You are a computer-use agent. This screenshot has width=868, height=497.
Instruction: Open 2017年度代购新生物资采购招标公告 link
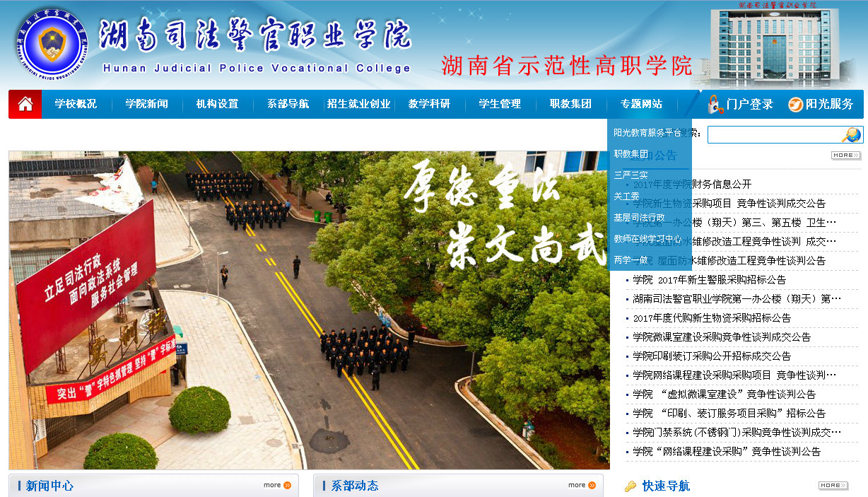point(711,318)
